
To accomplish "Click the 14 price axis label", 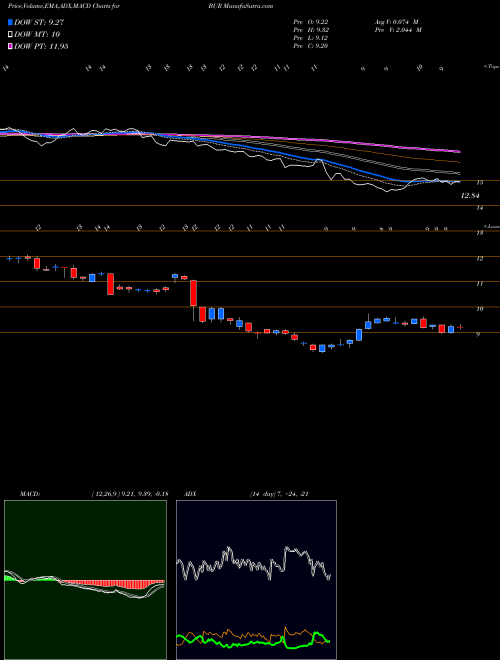I will (x=479, y=208).
